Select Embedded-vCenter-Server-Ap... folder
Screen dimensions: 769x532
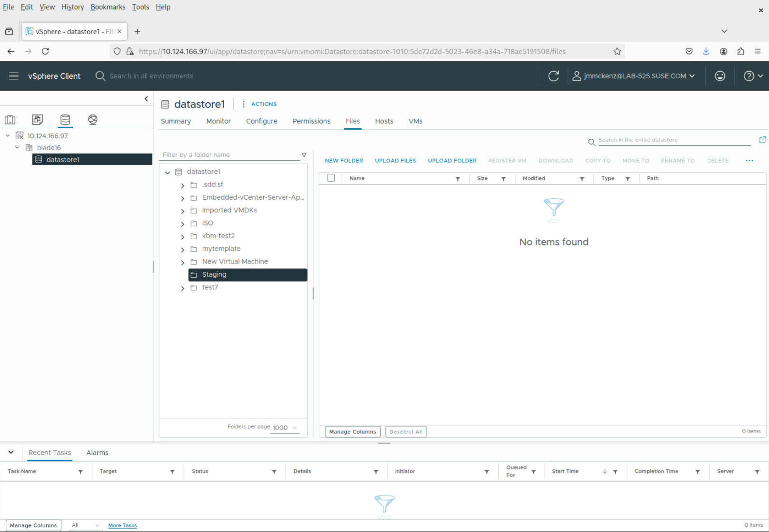pyautogui.click(x=253, y=197)
